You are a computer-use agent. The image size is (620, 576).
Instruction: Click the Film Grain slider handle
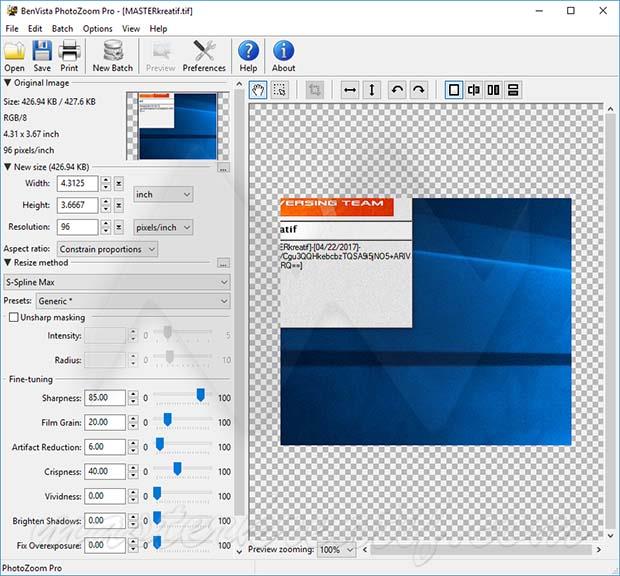pyautogui.click(x=167, y=419)
